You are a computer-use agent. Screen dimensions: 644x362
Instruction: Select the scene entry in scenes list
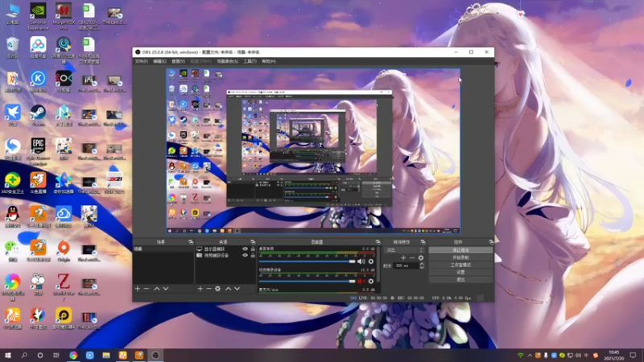pos(163,249)
